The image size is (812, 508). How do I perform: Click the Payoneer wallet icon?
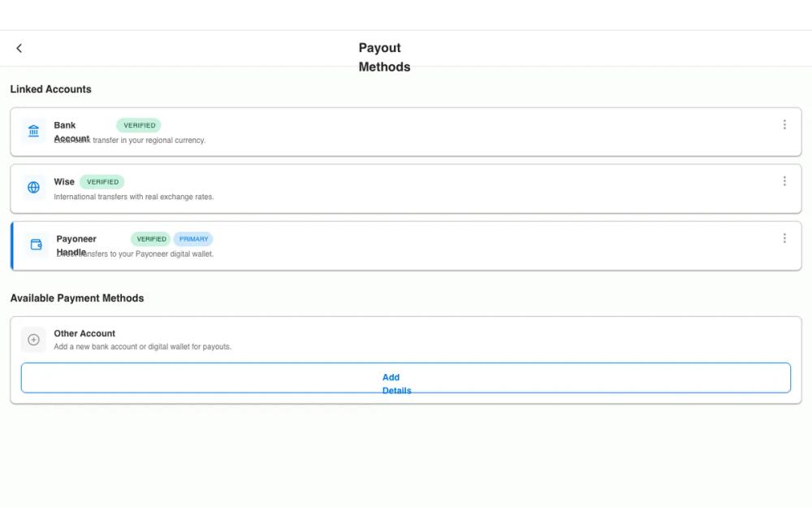[x=35, y=244]
